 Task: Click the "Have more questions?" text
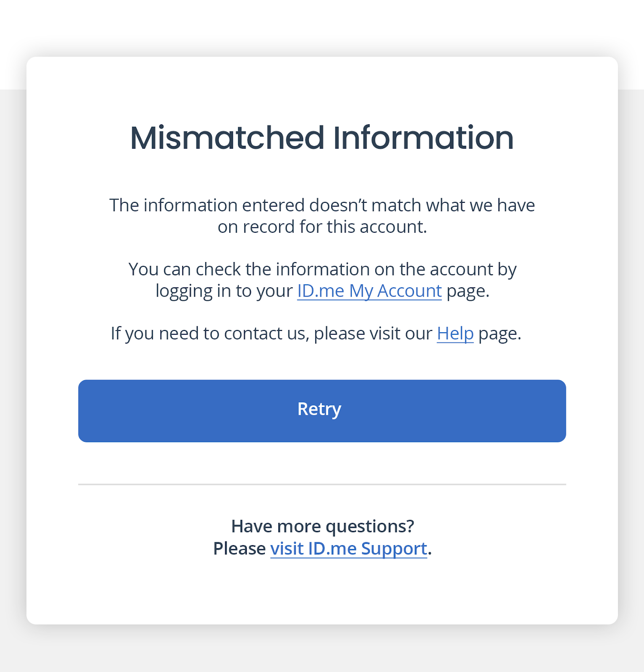322,526
